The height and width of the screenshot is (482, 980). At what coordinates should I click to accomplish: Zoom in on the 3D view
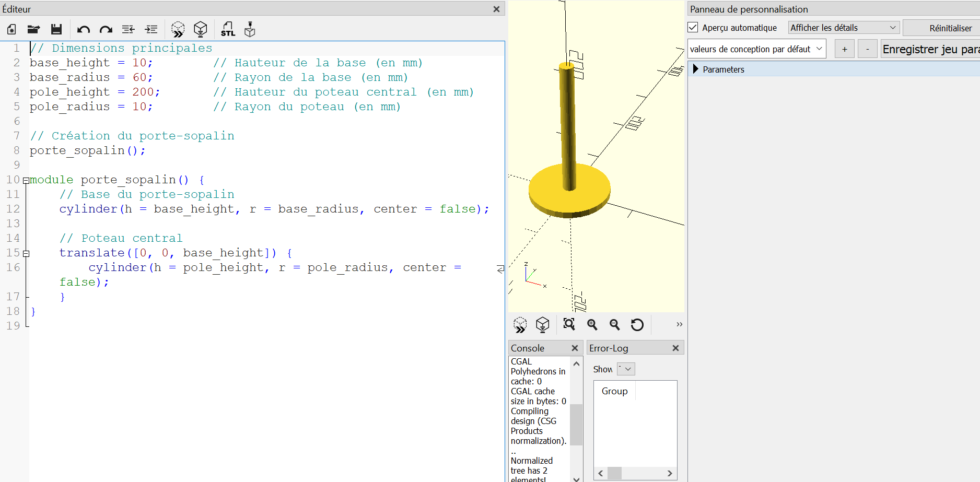click(592, 324)
